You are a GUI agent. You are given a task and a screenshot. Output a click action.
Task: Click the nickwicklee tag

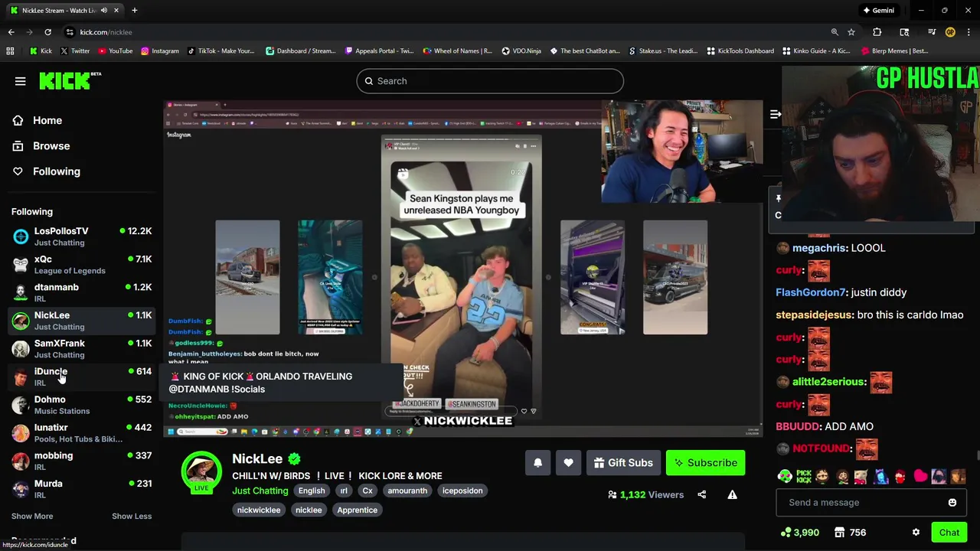coord(259,510)
